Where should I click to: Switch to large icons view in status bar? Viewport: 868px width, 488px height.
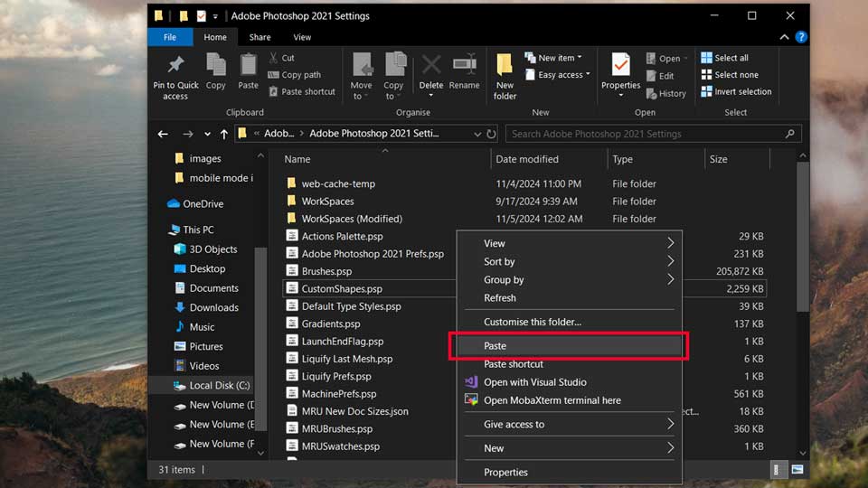click(797, 470)
